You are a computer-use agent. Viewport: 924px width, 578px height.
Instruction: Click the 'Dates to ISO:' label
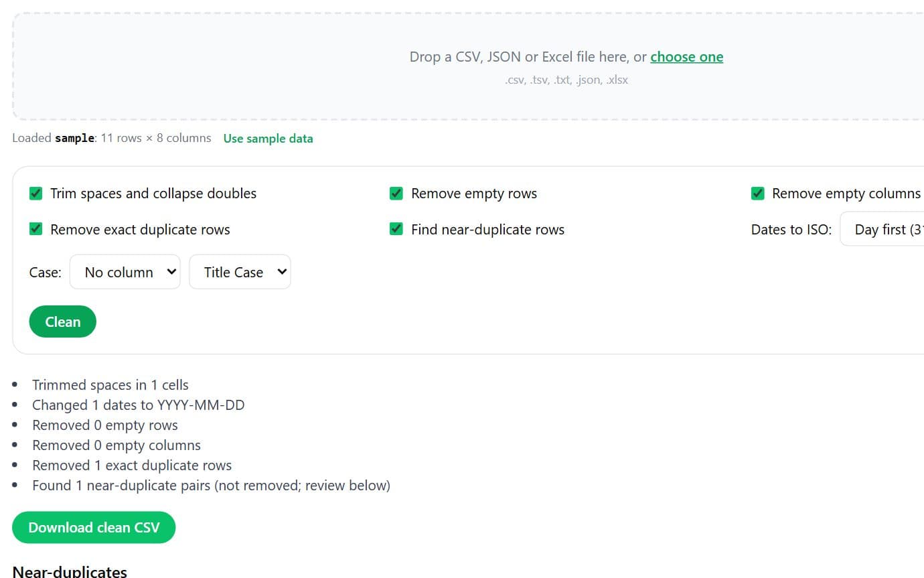[791, 230]
